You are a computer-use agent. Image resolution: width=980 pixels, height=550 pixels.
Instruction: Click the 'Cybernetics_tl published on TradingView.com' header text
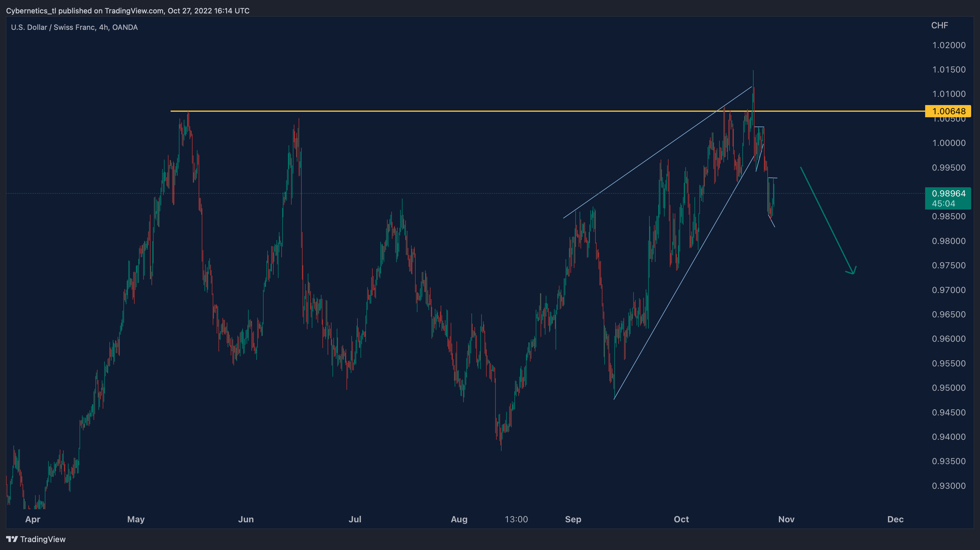[84, 11]
